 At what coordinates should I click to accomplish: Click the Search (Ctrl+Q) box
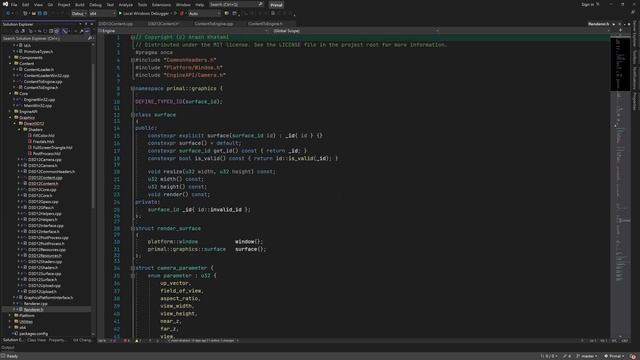[236, 4]
